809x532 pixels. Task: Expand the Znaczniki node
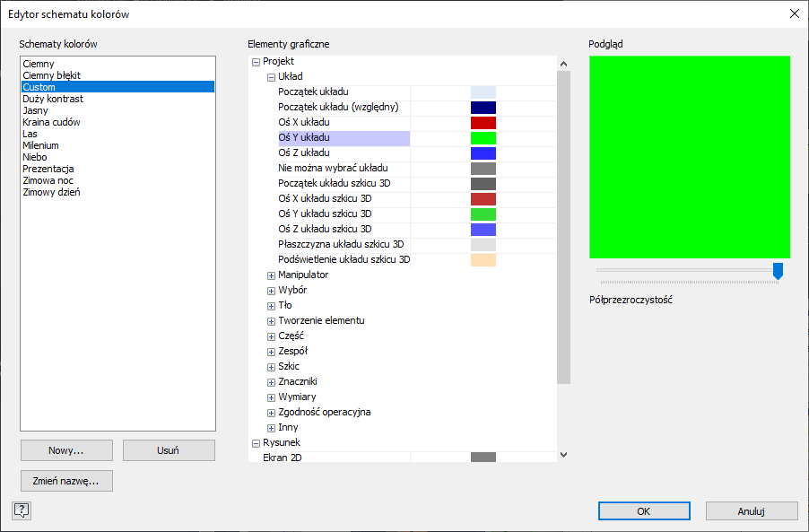pos(271,382)
